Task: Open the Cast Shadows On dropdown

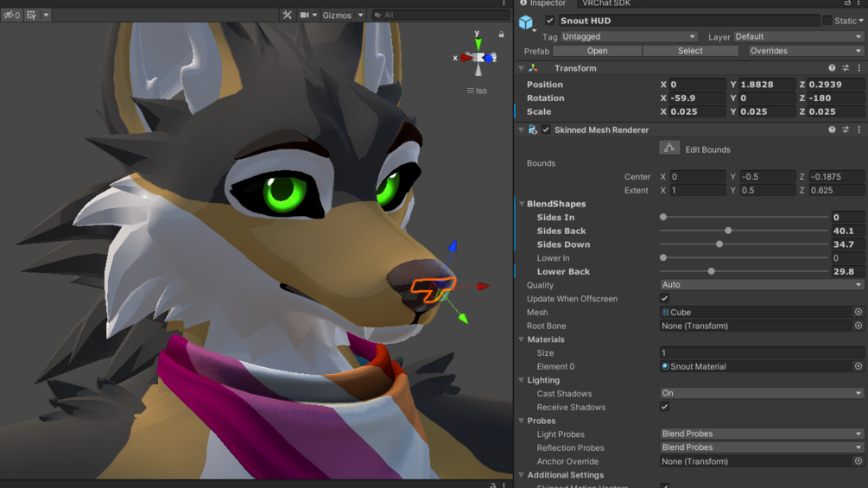Action: (x=762, y=393)
